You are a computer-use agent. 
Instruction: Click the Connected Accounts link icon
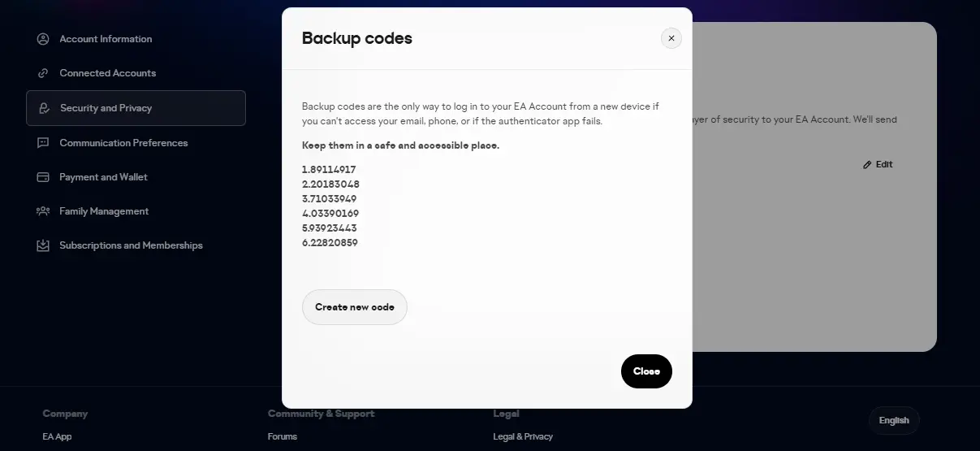click(43, 73)
